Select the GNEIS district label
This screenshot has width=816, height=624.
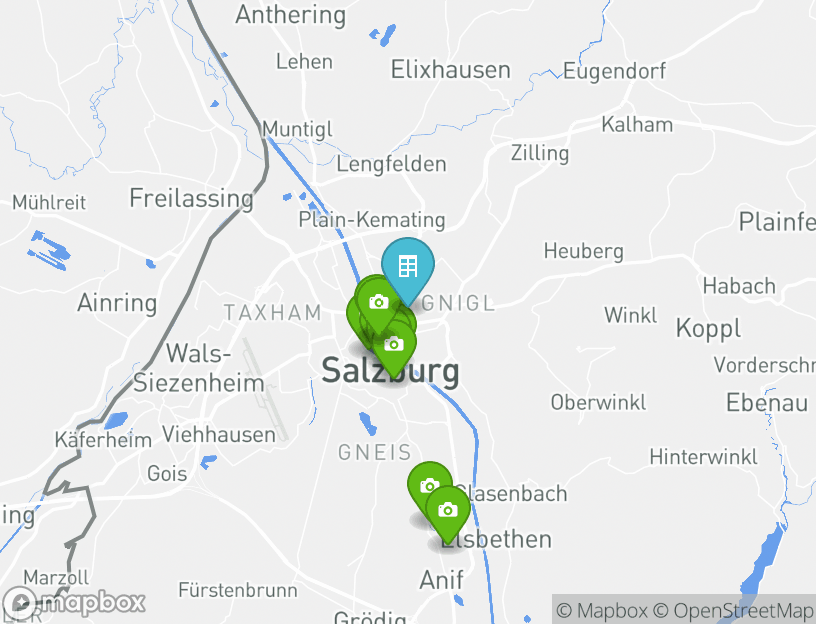[x=375, y=452]
